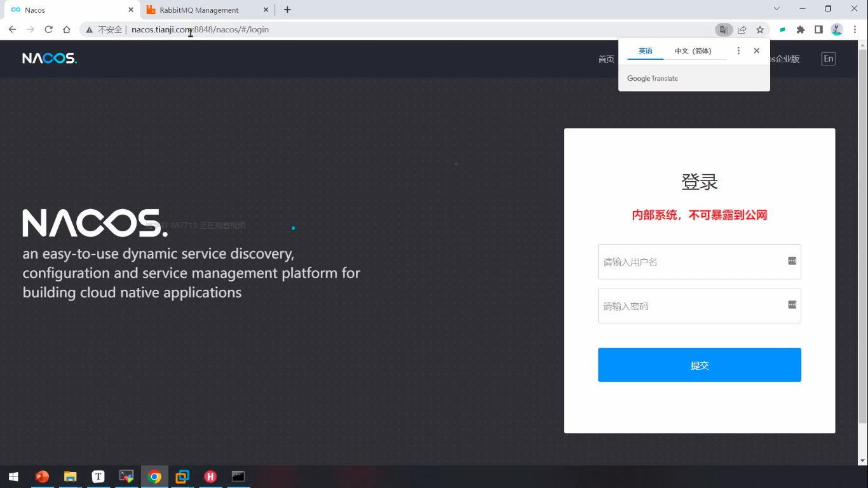868x488 pixels.
Task: Click the large NACOS hero logo
Action: pos(95,223)
